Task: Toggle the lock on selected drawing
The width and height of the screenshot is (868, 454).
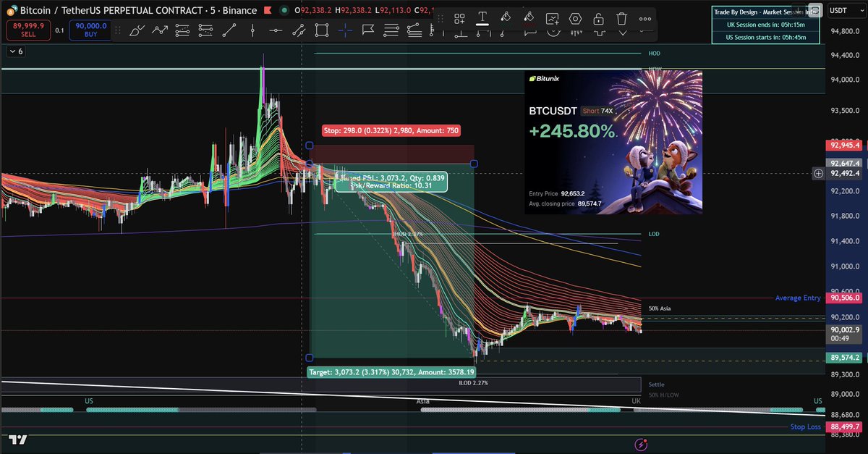Action: (x=598, y=18)
